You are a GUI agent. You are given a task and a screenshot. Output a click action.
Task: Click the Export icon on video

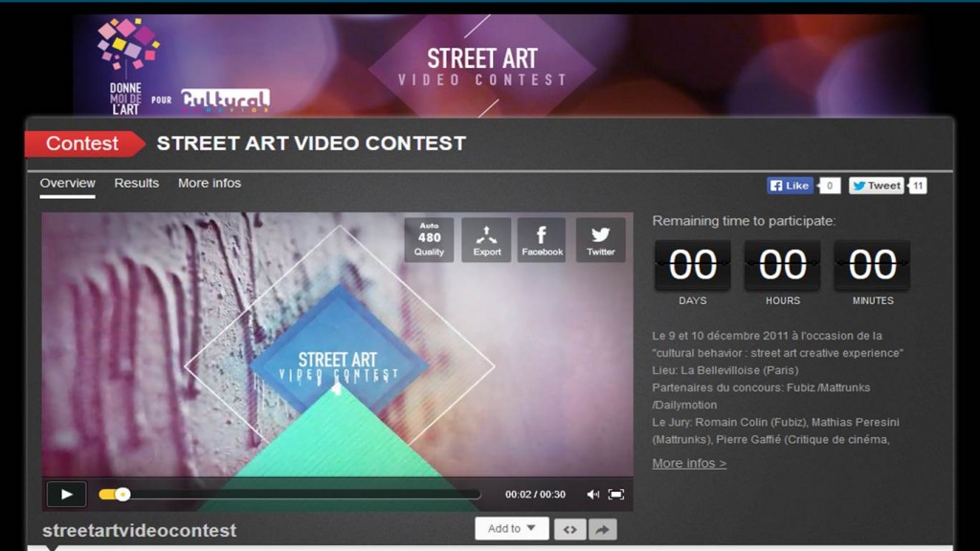click(486, 240)
